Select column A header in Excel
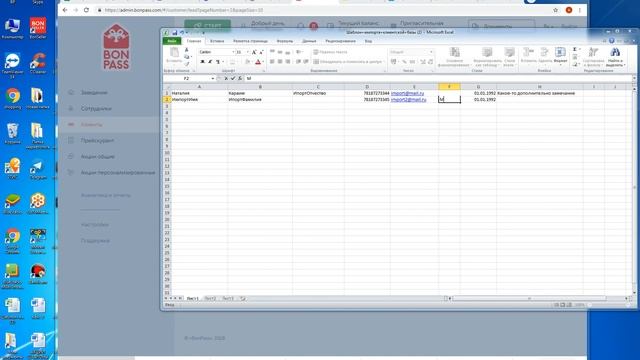The image size is (640, 360). [199, 87]
